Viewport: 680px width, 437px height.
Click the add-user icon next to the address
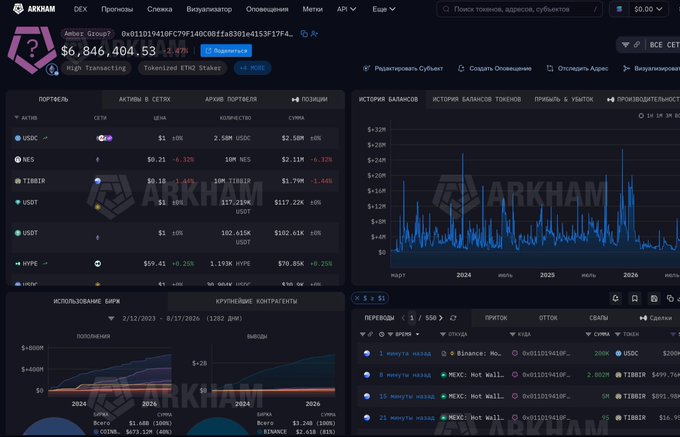click(x=314, y=34)
